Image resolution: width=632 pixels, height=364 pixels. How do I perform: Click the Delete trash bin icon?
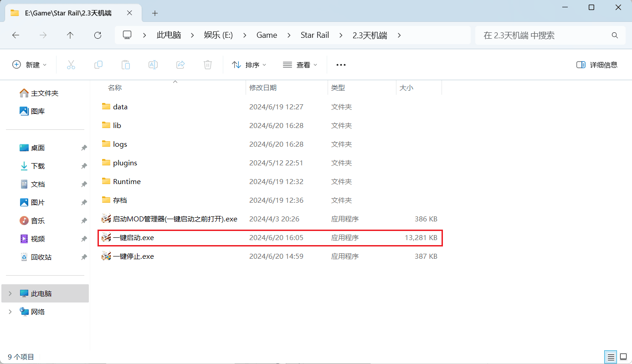pyautogui.click(x=208, y=65)
